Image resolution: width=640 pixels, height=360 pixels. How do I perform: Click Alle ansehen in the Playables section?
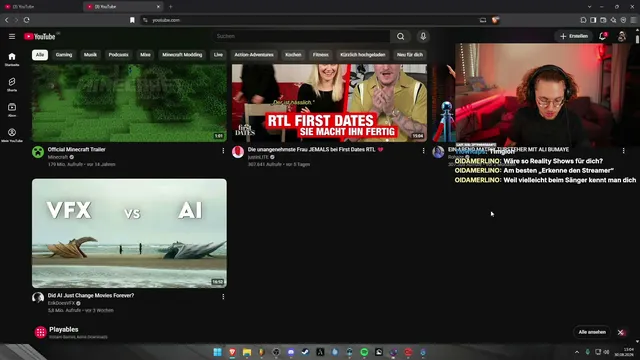tap(592, 332)
